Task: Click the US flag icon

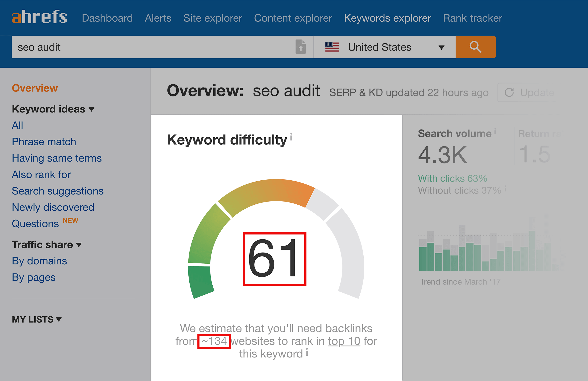Action: coord(332,47)
